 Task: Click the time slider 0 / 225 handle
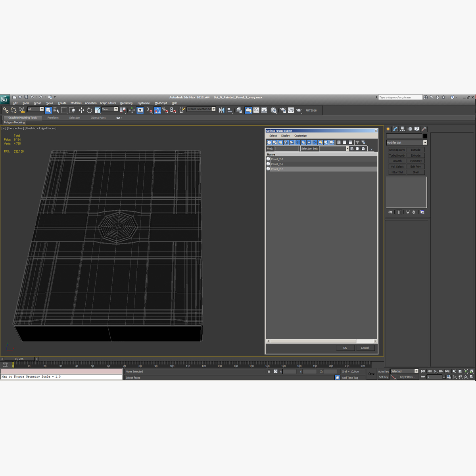(19, 359)
